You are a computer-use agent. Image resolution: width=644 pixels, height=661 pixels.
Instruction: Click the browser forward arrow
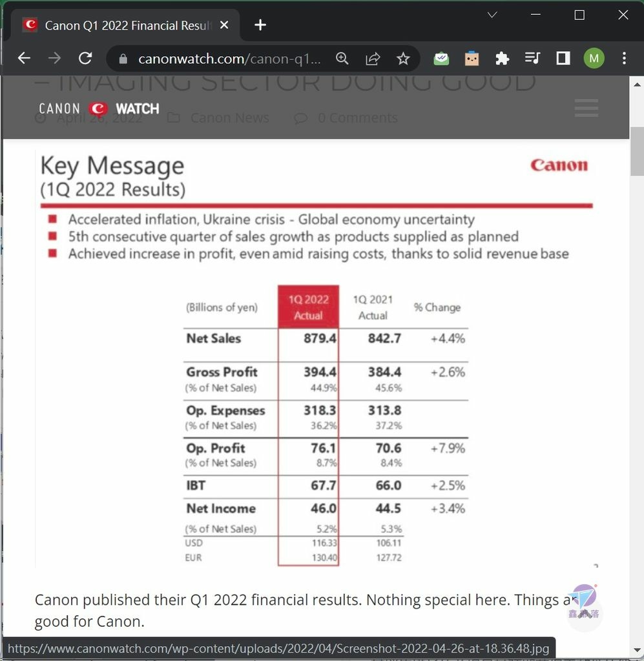[55, 58]
